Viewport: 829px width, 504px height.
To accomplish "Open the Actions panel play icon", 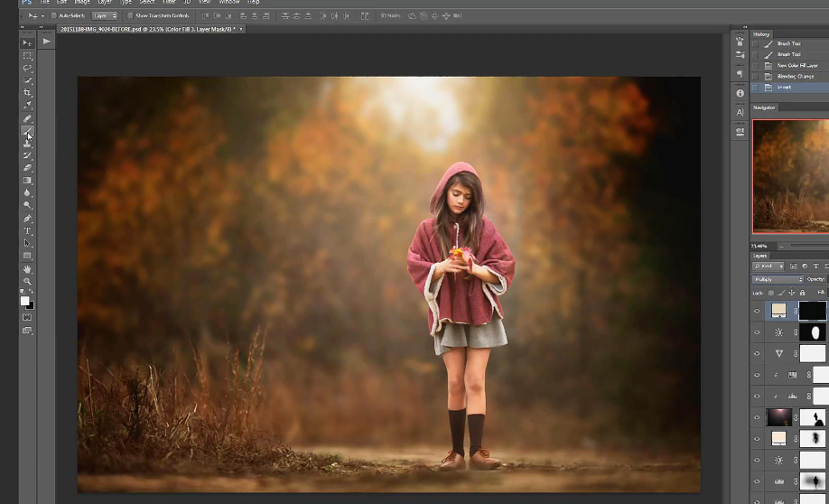I will (47, 42).
